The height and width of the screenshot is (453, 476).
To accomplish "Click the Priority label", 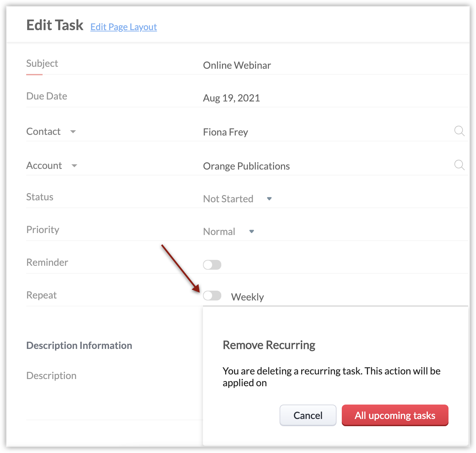I will [43, 229].
